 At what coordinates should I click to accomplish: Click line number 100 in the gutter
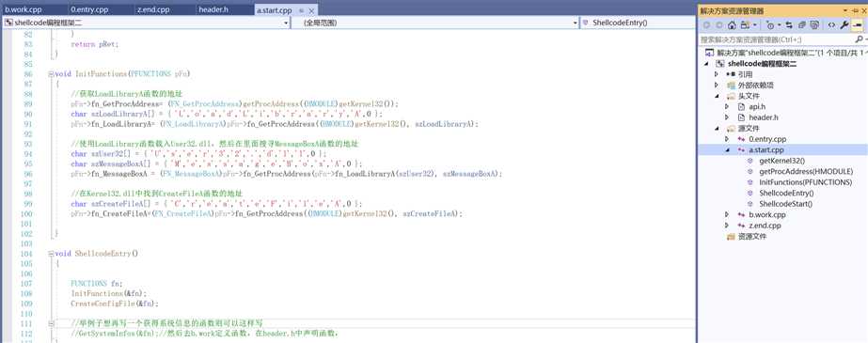(26, 213)
